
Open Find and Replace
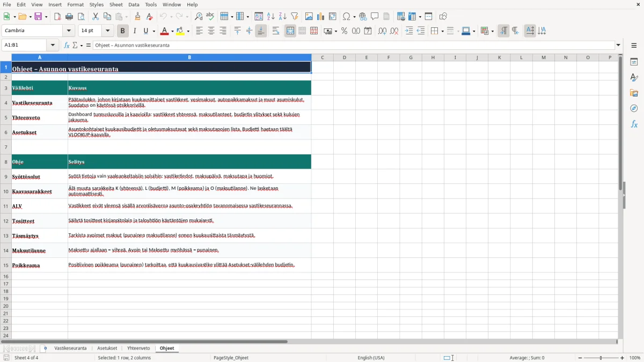199,17
